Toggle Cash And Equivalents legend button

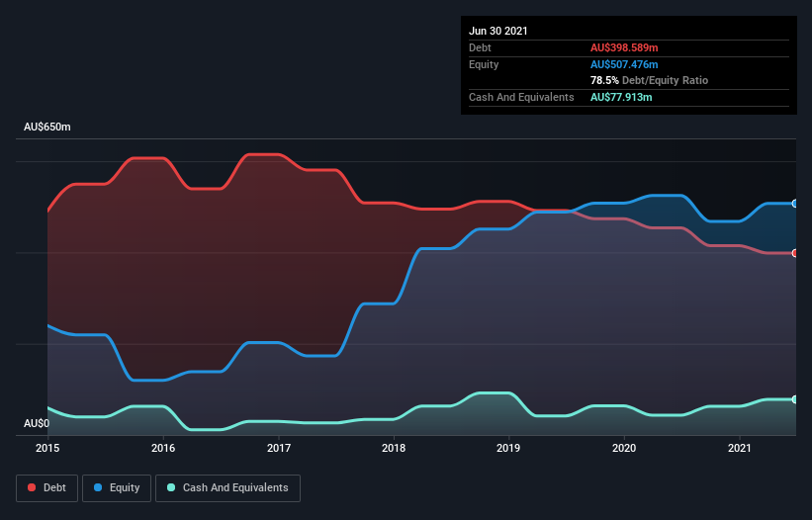point(227,488)
